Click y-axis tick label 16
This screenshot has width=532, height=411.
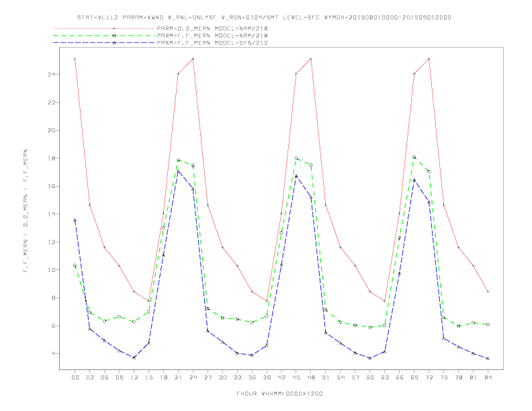tap(52, 186)
